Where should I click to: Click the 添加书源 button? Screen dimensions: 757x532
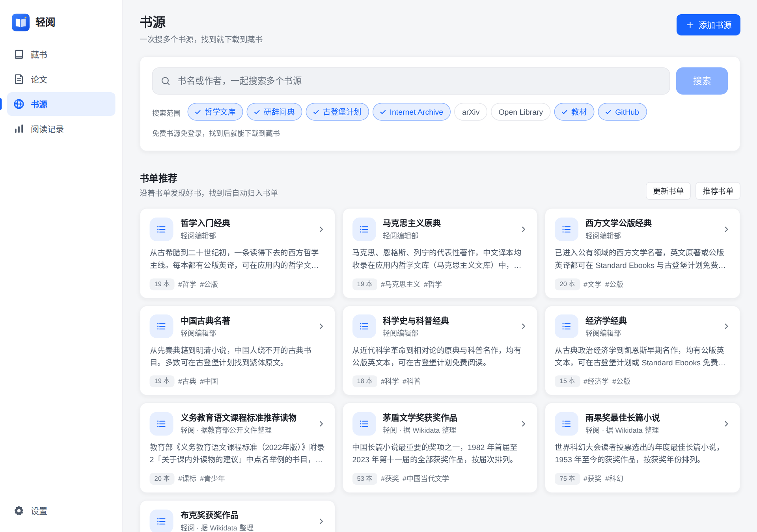coord(708,25)
